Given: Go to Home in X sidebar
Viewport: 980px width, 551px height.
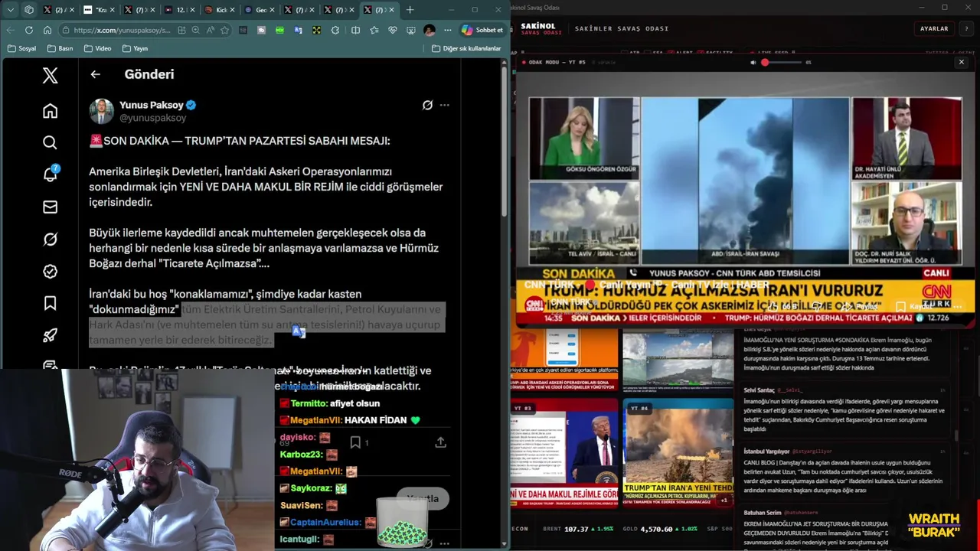Looking at the screenshot, I should 50,111.
